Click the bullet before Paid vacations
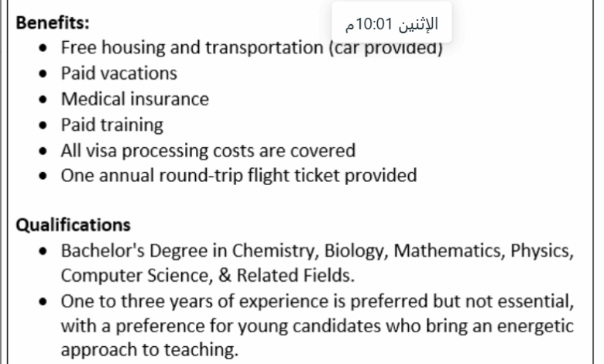This screenshot has height=364, width=604. coord(43,74)
